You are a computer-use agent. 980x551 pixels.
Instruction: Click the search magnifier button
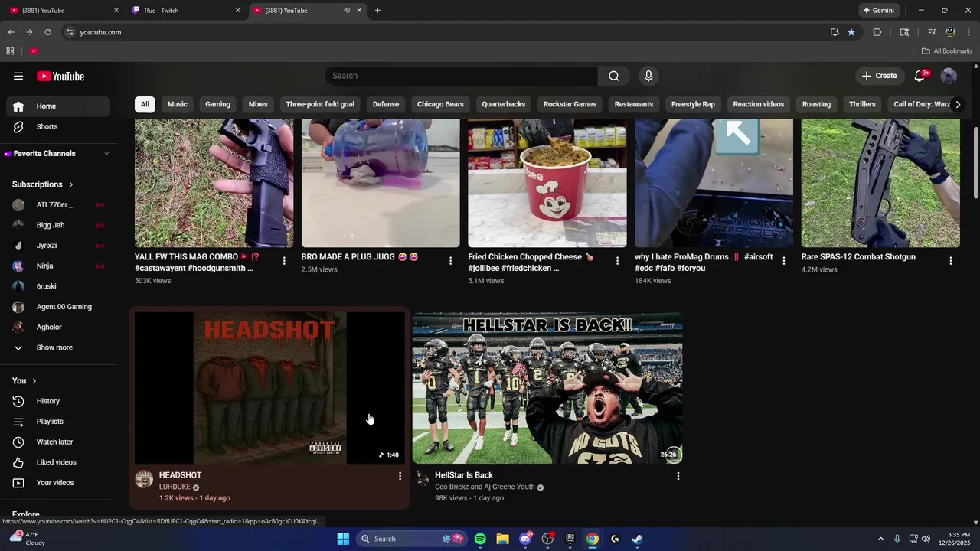614,76
